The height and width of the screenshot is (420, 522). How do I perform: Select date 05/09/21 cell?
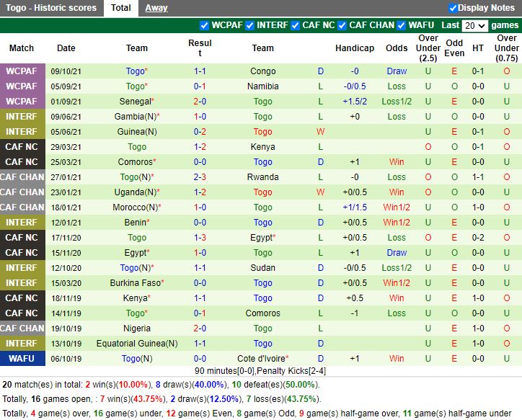pos(66,86)
